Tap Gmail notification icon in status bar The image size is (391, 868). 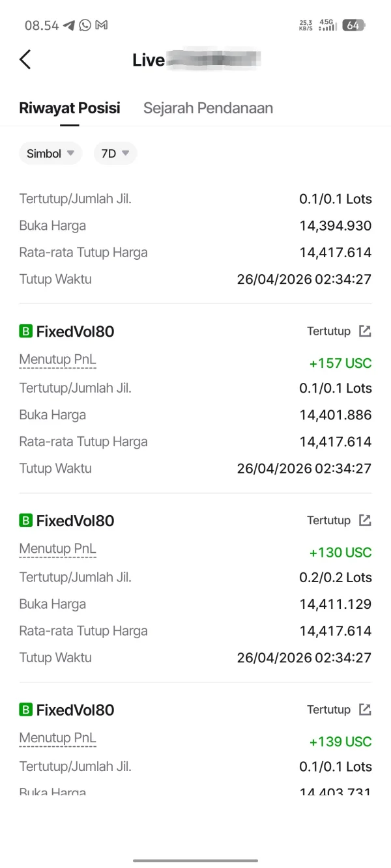pos(101,25)
